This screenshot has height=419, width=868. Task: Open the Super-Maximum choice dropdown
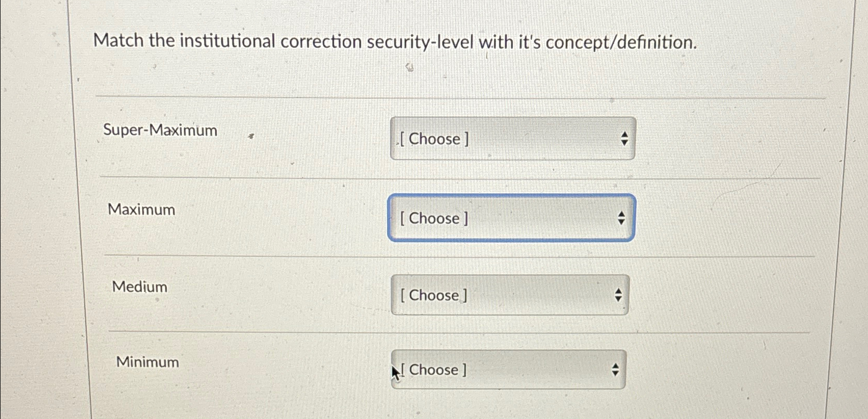[x=513, y=139]
